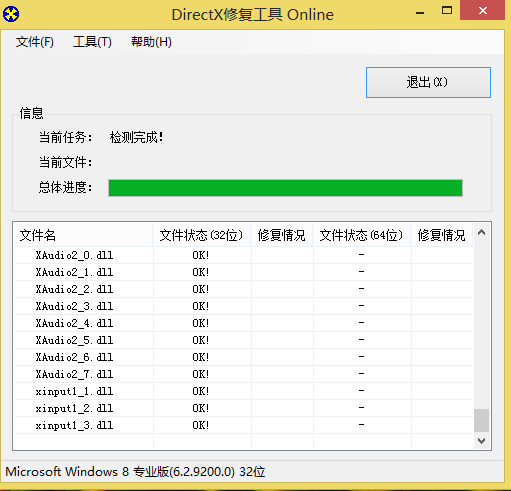Select the xinput1_3.dll row

click(243, 425)
